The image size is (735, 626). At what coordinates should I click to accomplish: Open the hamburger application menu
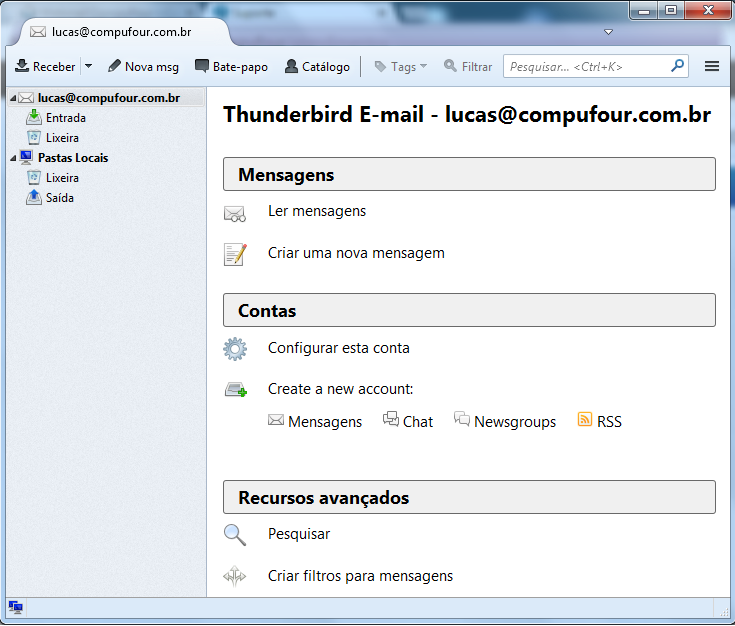tap(712, 67)
